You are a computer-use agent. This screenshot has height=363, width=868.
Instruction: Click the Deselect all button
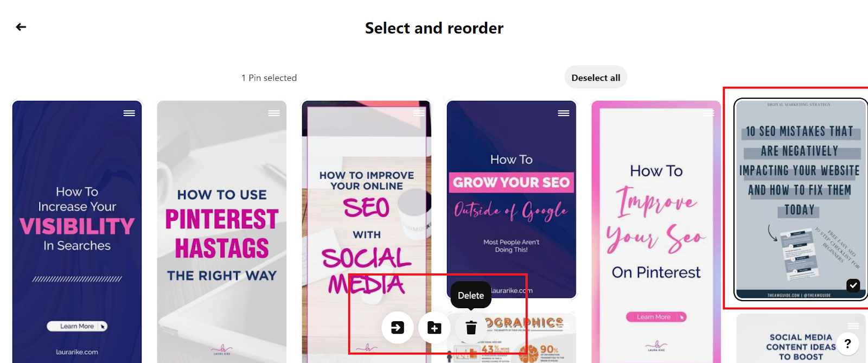pyautogui.click(x=596, y=78)
